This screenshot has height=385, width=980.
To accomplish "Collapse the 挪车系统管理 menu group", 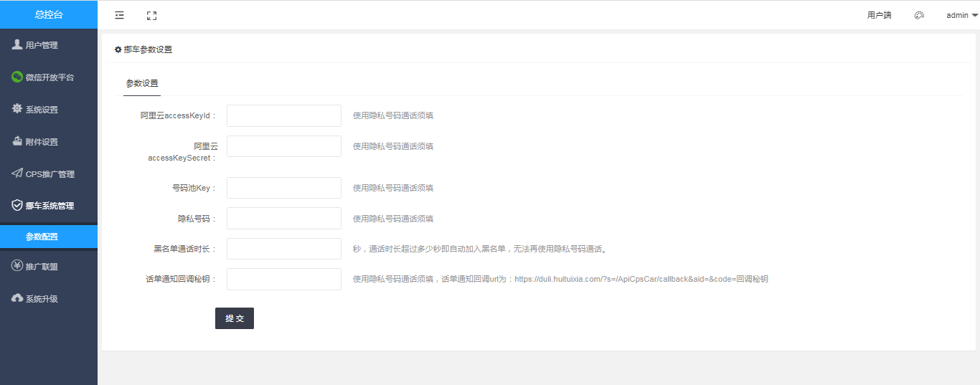I will pos(49,206).
